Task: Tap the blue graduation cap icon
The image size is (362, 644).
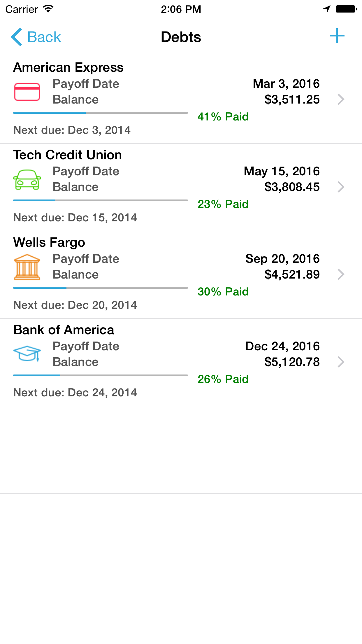Action: click(x=27, y=353)
